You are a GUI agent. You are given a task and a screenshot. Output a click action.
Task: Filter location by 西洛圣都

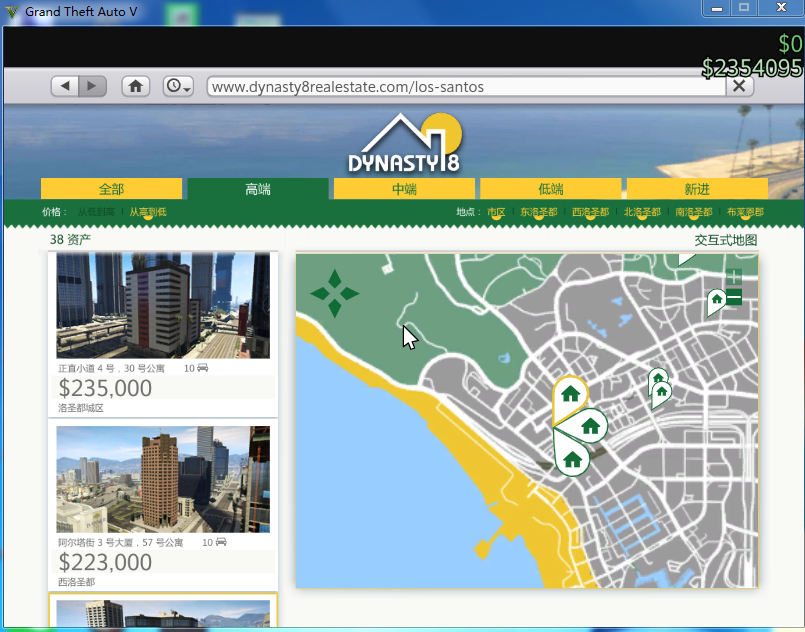590,212
